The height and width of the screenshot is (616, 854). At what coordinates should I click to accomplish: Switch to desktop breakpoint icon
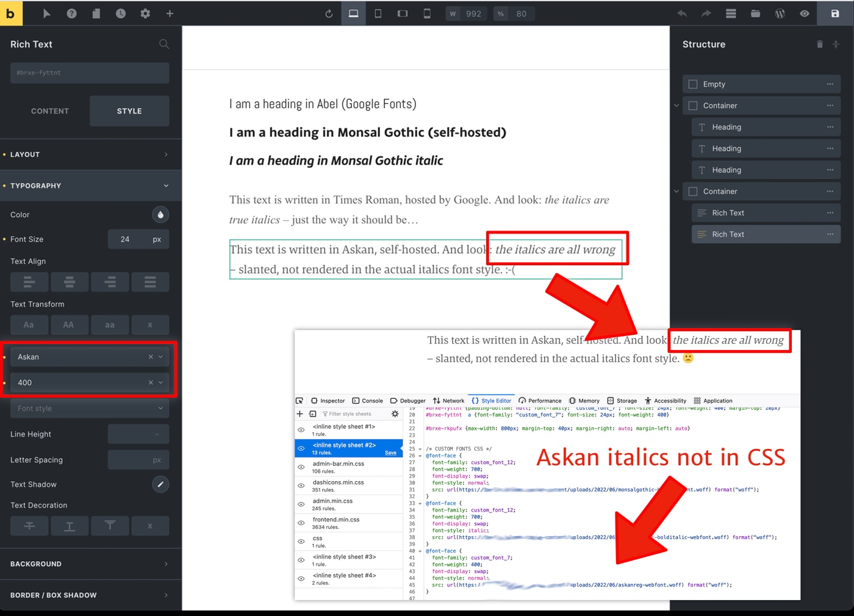[353, 13]
